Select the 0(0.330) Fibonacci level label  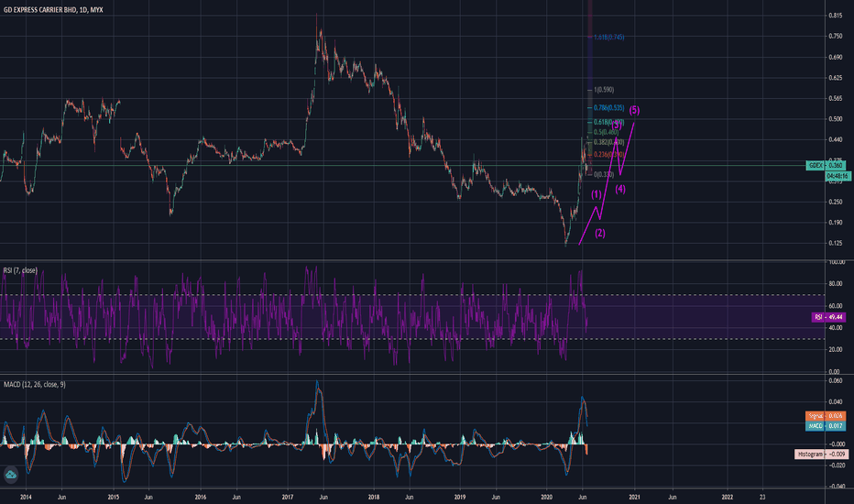click(604, 174)
